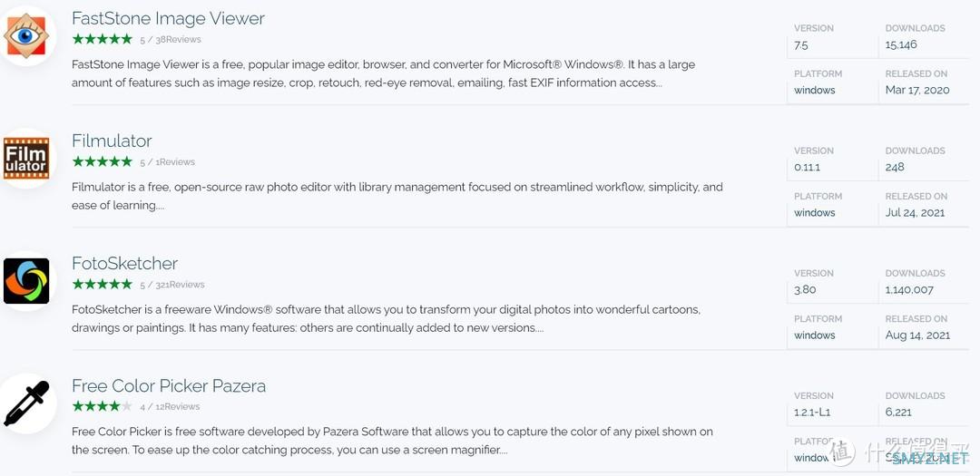This screenshot has height=476, width=980.
Task: Select the FotoSketcher colorful swirl icon
Action: point(25,281)
